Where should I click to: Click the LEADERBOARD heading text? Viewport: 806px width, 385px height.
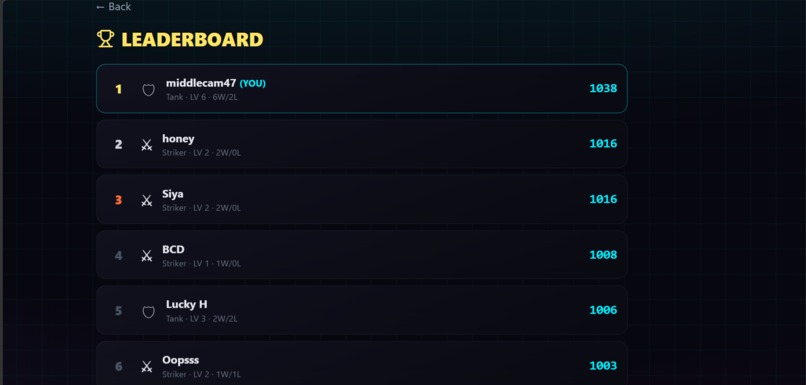tap(192, 40)
